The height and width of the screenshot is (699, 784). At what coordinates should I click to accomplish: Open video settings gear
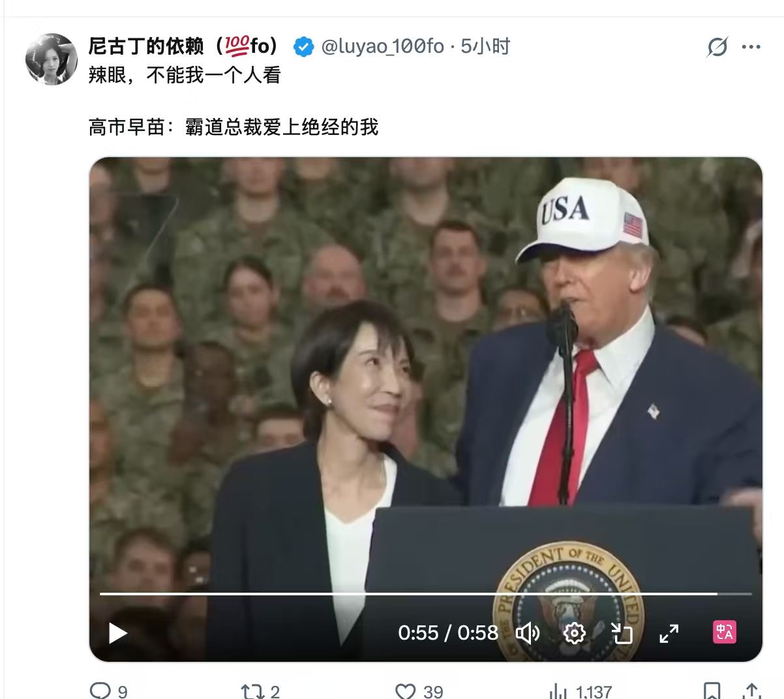(x=574, y=632)
